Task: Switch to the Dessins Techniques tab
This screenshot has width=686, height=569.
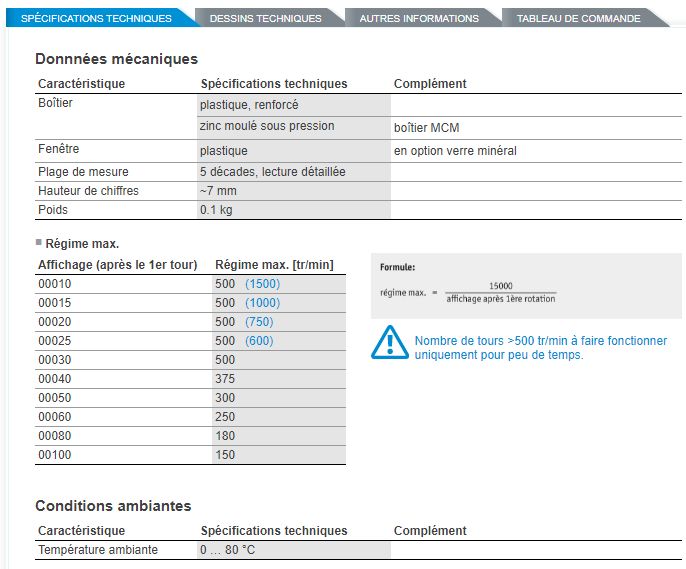Action: point(266,18)
